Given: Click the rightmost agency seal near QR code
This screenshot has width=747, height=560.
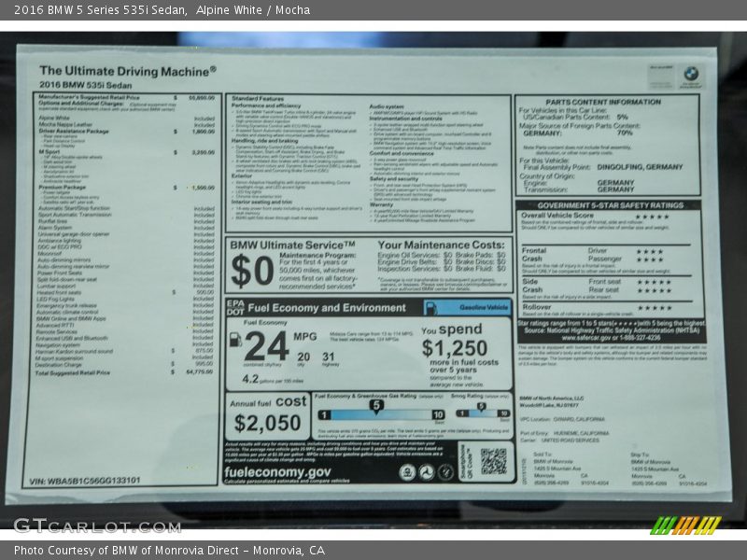Looking at the screenshot, I should [445, 472].
